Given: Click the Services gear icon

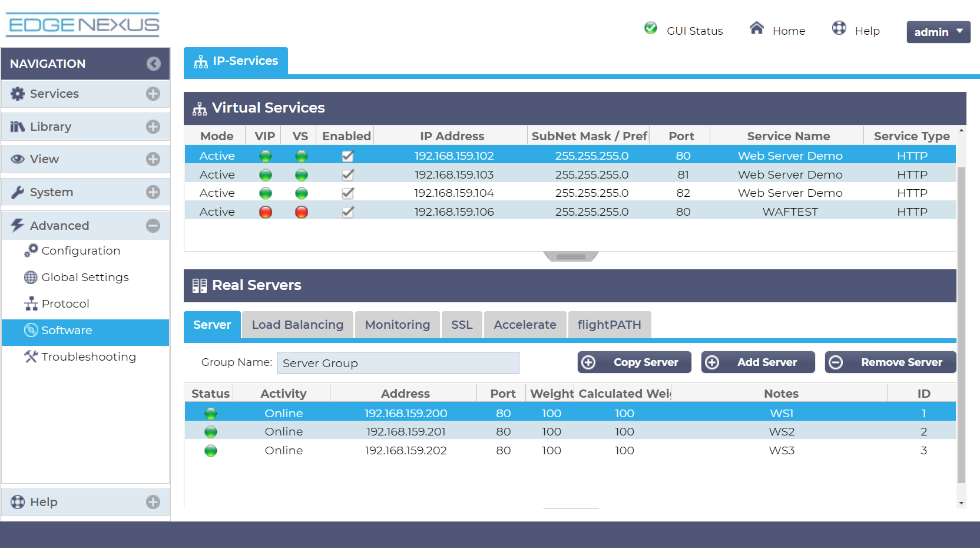Looking at the screenshot, I should [18, 94].
